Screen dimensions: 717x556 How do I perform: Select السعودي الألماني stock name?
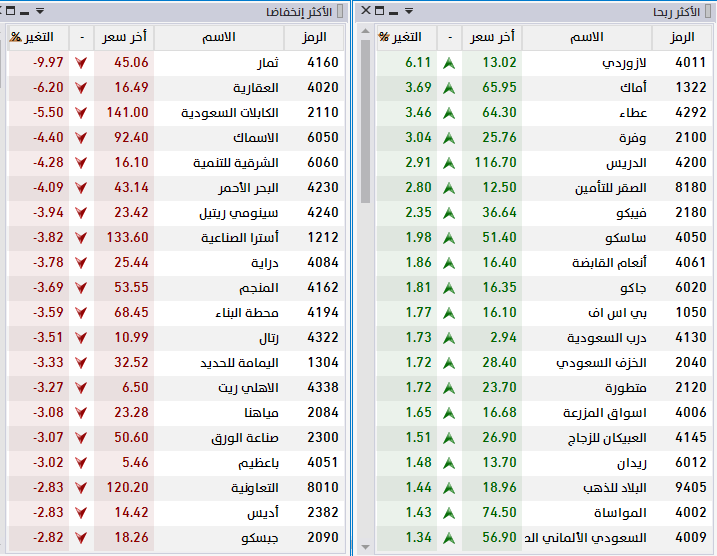tap(585, 538)
